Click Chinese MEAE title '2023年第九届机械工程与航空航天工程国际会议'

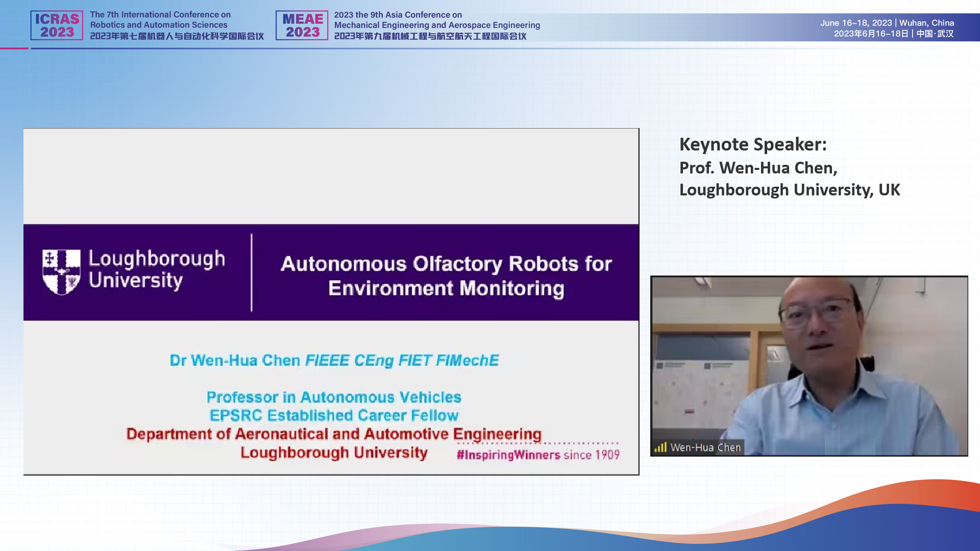click(x=430, y=36)
